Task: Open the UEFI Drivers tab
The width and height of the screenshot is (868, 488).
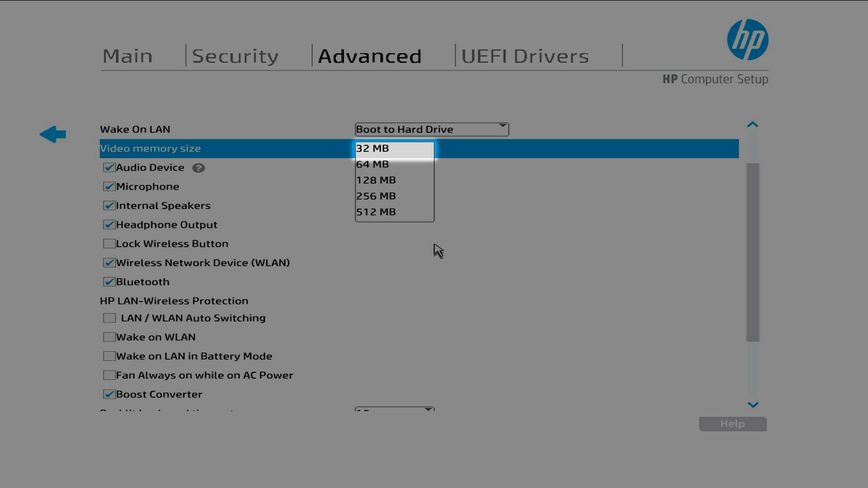Action: pos(524,56)
